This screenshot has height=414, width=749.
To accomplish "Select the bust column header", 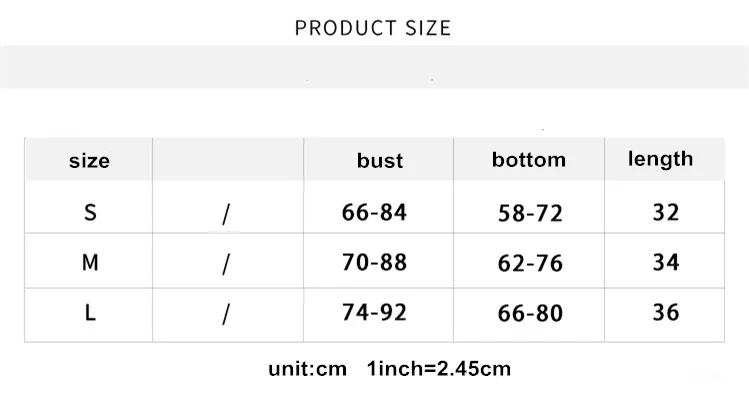I will pyautogui.click(x=380, y=160).
